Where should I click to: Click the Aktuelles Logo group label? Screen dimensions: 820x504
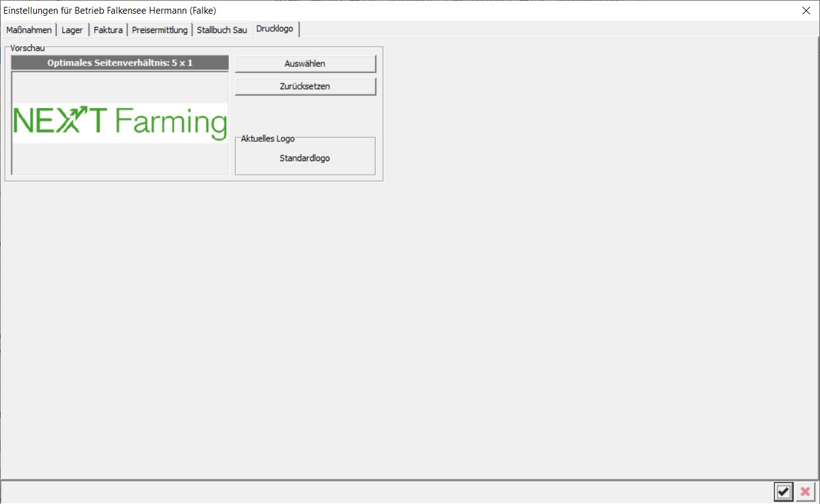click(267, 139)
